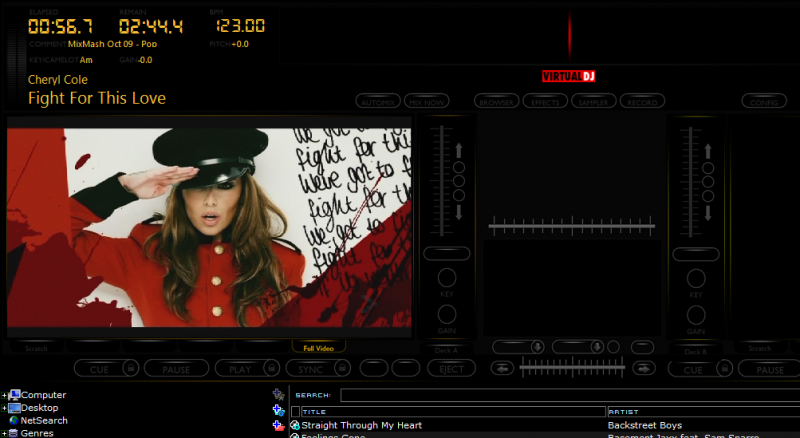800x438 pixels.
Task: Click the small round button right of the center dropdowns
Action: (614, 347)
